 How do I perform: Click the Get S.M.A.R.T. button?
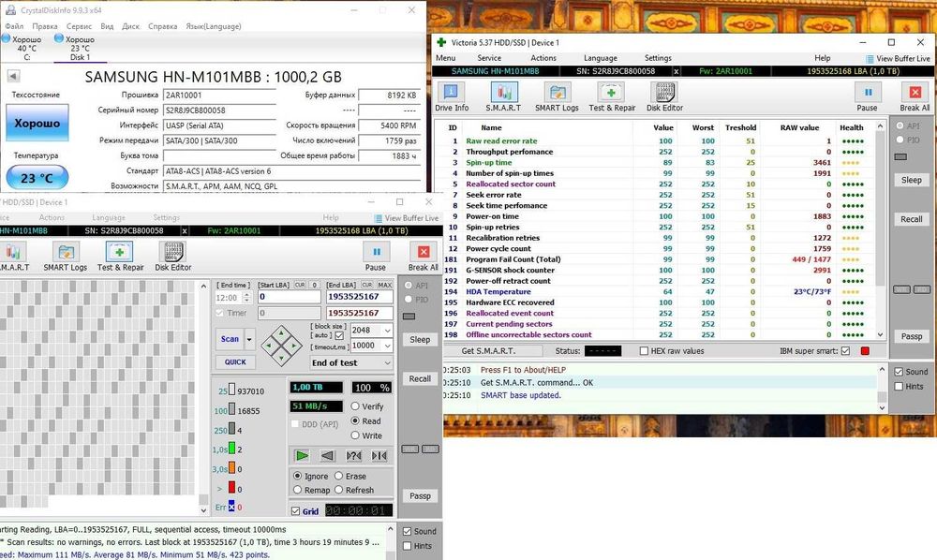pyautogui.click(x=489, y=351)
